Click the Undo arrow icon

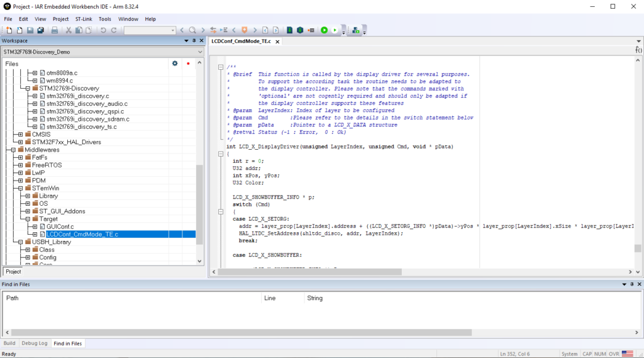[103, 30]
